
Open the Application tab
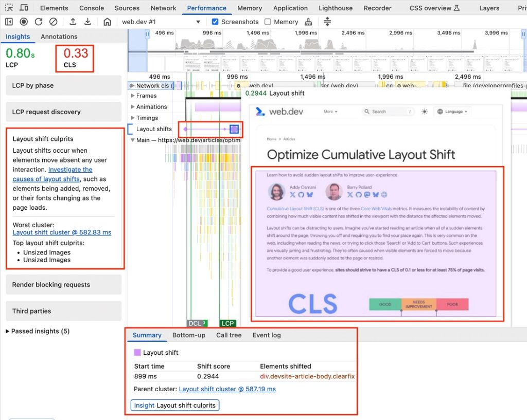click(x=290, y=8)
